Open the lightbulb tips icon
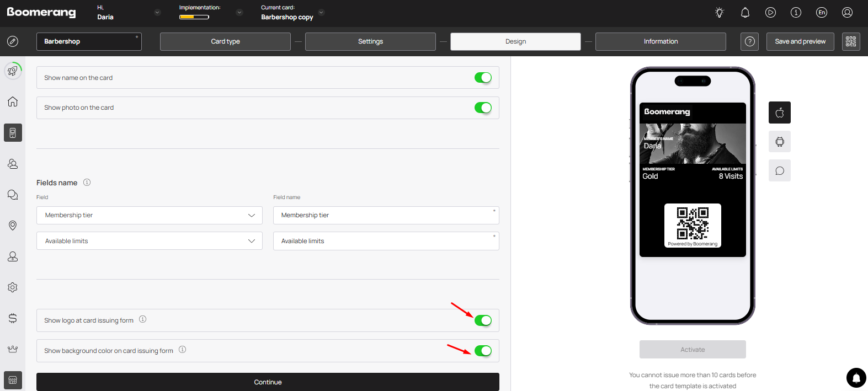 [719, 13]
